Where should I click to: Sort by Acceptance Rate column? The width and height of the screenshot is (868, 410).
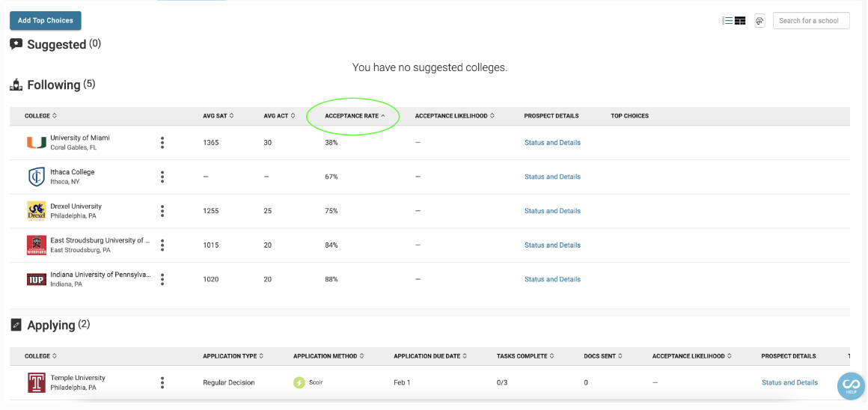pos(355,116)
